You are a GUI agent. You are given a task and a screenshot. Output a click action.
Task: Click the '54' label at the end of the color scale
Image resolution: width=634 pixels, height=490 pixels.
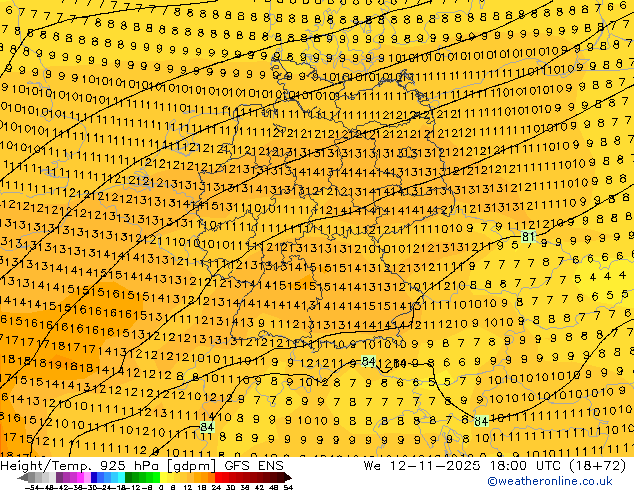[x=288, y=487]
